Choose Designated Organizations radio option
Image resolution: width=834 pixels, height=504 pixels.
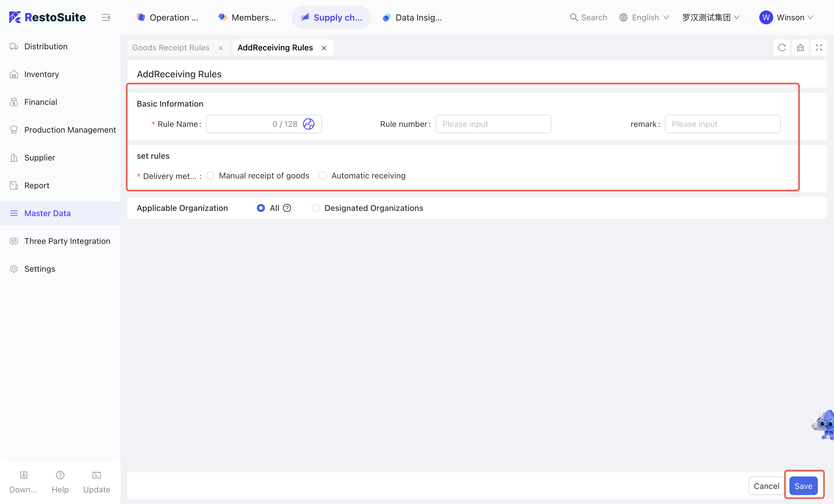pos(316,208)
